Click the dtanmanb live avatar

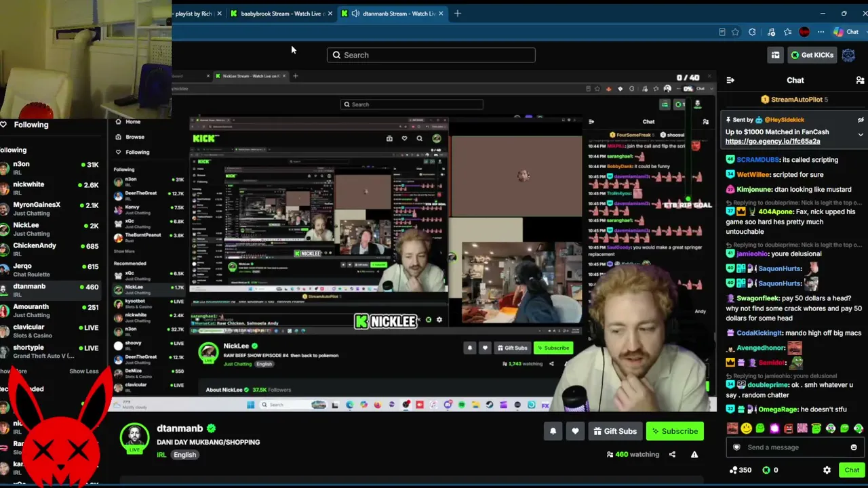(x=134, y=439)
